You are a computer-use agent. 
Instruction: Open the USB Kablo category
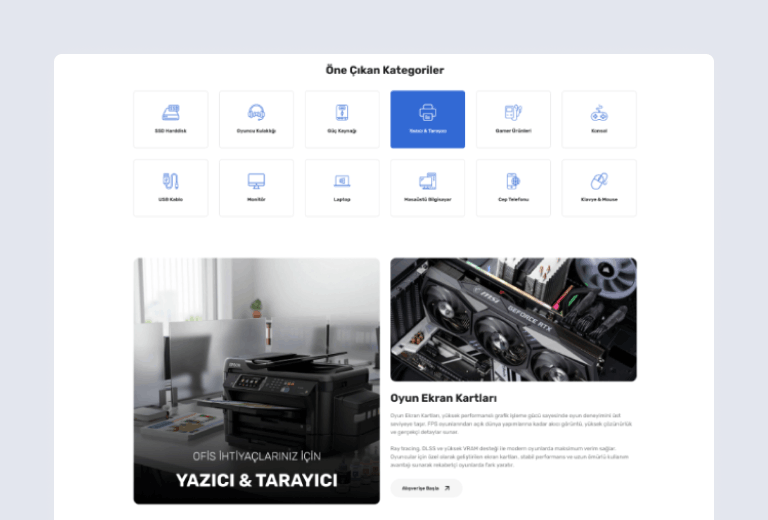pyautogui.click(x=170, y=188)
